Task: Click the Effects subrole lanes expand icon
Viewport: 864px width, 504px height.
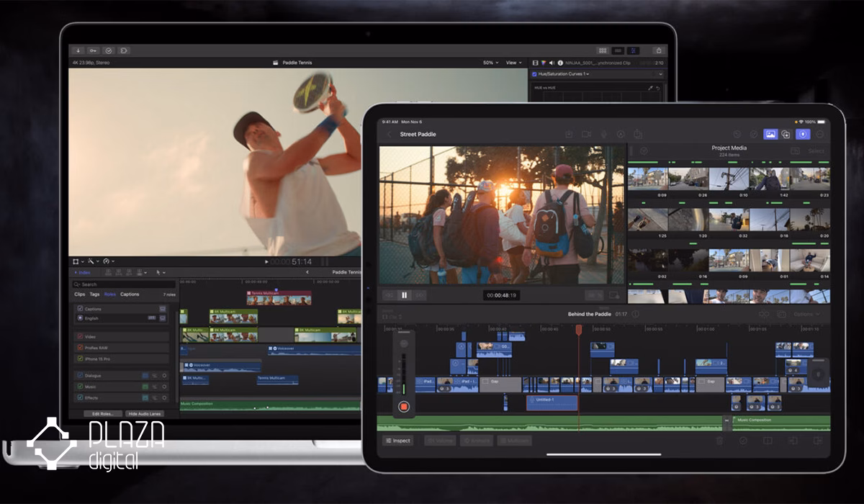Action: [155, 397]
